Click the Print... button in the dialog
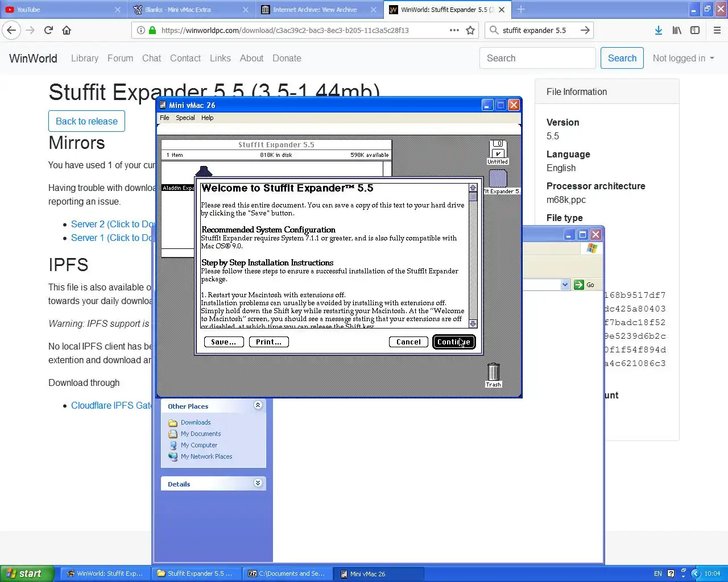Screen dimensions: 728x582 pyautogui.click(x=268, y=342)
